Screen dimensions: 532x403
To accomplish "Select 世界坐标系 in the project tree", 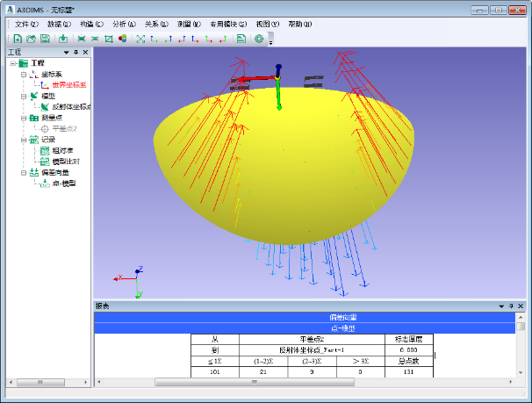I will tap(69, 85).
